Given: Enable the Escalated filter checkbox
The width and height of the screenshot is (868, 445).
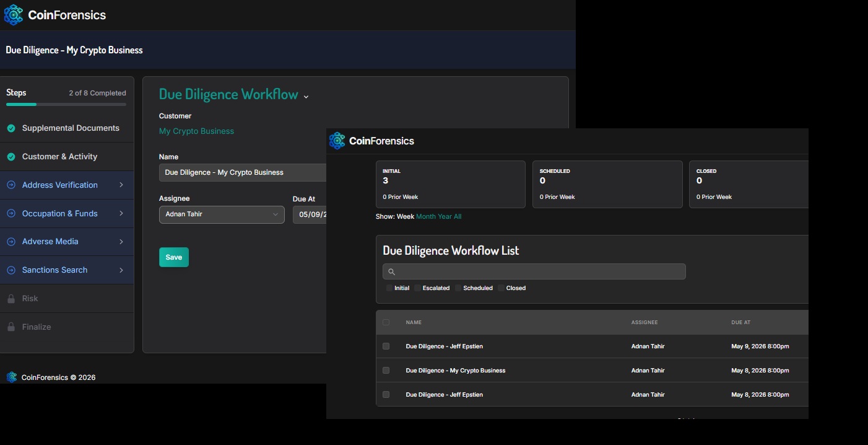Looking at the screenshot, I should 418,288.
